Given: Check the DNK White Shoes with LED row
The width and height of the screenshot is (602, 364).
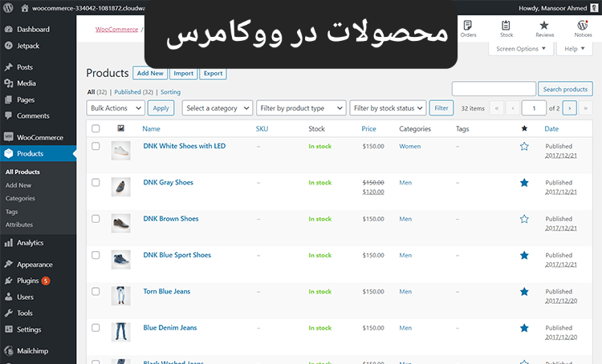Looking at the screenshot, I should point(96,146).
